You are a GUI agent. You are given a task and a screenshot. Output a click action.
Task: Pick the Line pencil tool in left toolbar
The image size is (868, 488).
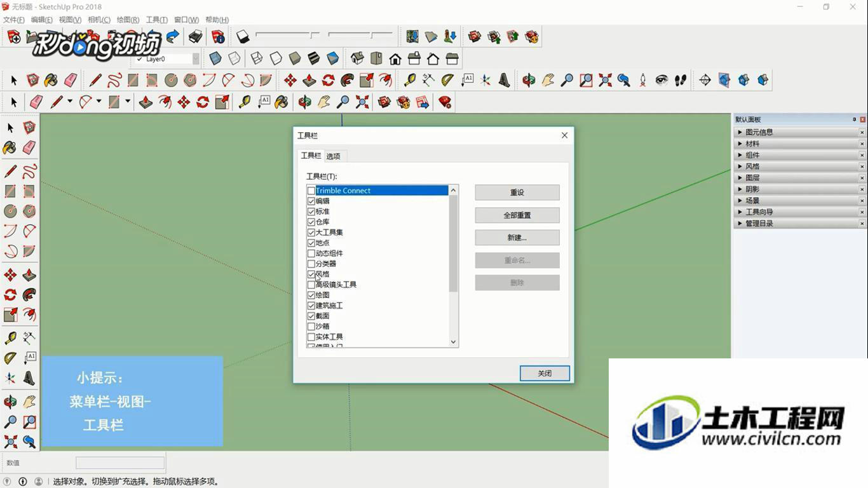point(10,172)
